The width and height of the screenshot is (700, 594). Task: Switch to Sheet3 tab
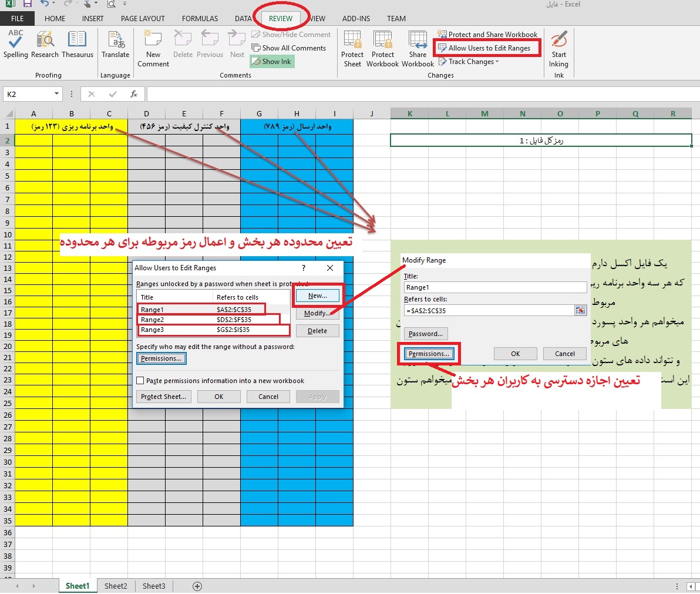[154, 586]
